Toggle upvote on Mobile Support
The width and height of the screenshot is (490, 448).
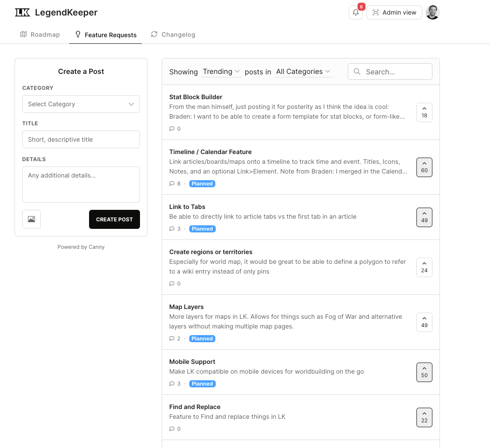[x=424, y=372]
